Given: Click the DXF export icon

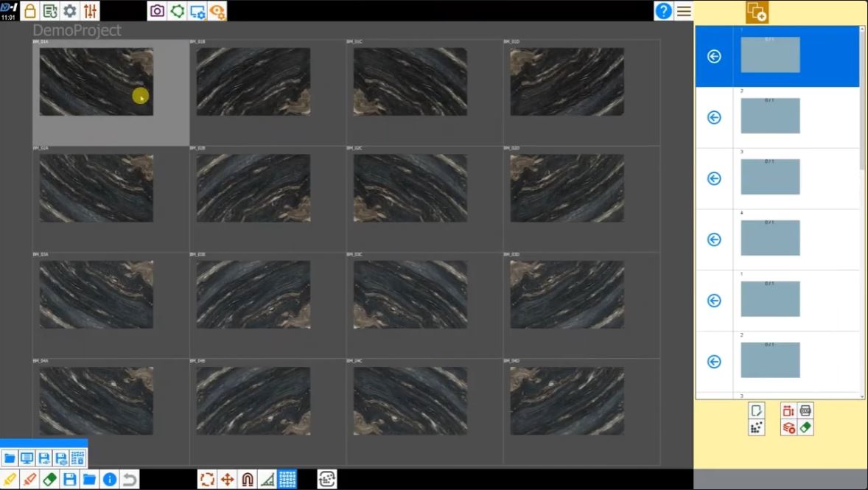Looking at the screenshot, I should click(805, 411).
